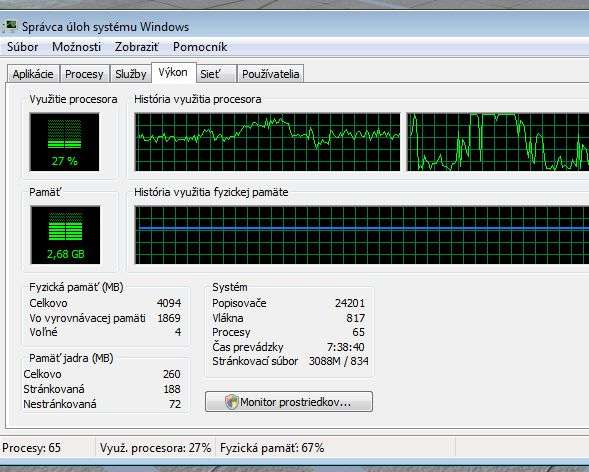Click the Stránkovací súbor value 3088M / 834
Image resolution: width=589 pixels, height=472 pixels.
tap(338, 361)
